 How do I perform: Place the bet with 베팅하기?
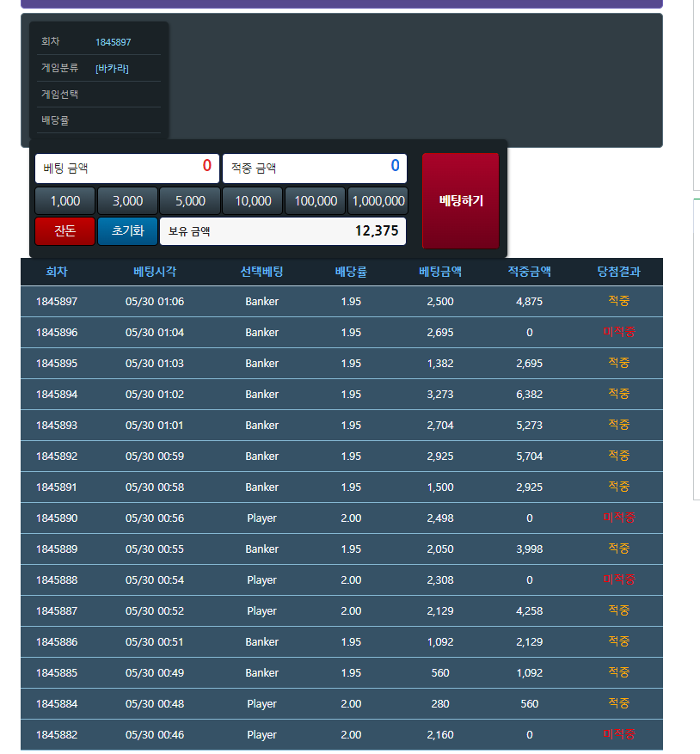click(460, 201)
